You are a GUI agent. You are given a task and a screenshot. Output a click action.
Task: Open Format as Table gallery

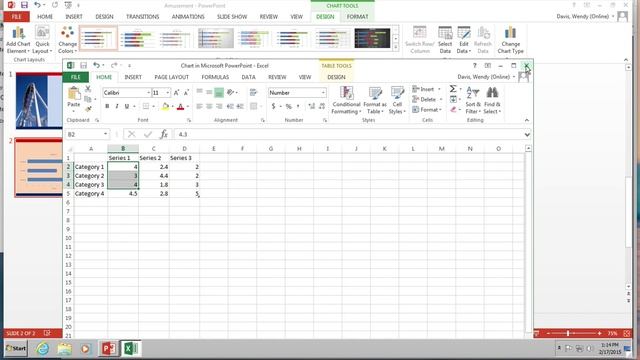(374, 100)
